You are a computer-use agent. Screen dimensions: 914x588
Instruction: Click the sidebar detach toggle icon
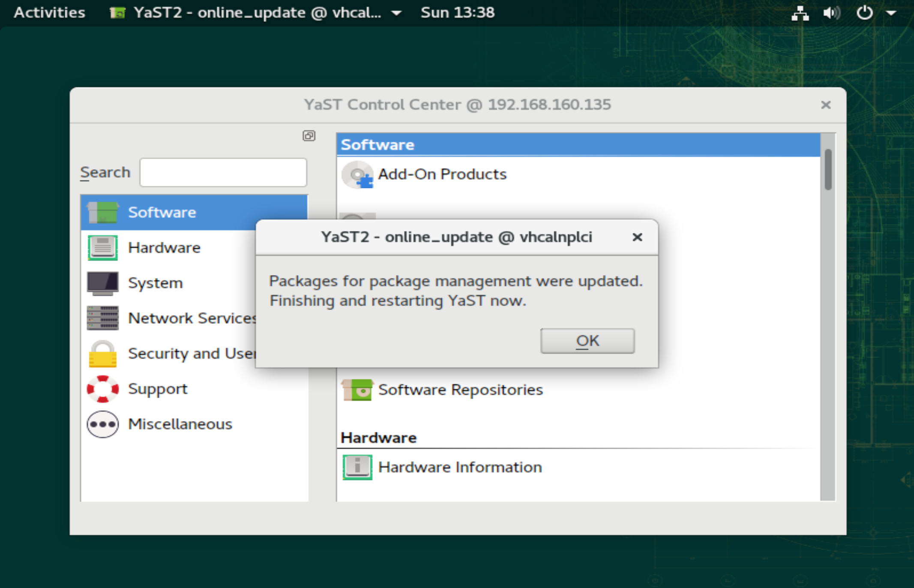[x=309, y=136]
